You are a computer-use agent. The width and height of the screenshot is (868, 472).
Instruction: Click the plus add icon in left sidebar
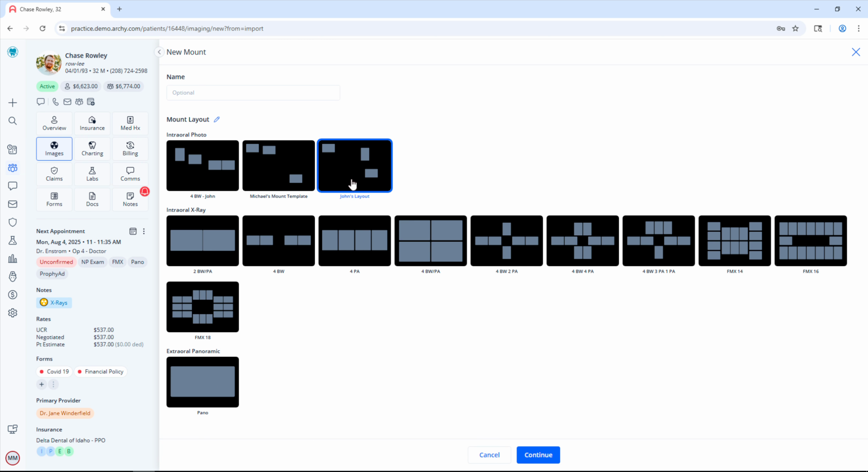pyautogui.click(x=13, y=103)
